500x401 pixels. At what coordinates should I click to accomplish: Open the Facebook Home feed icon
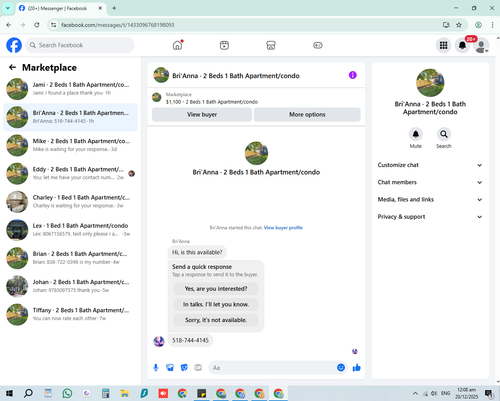pos(178,45)
